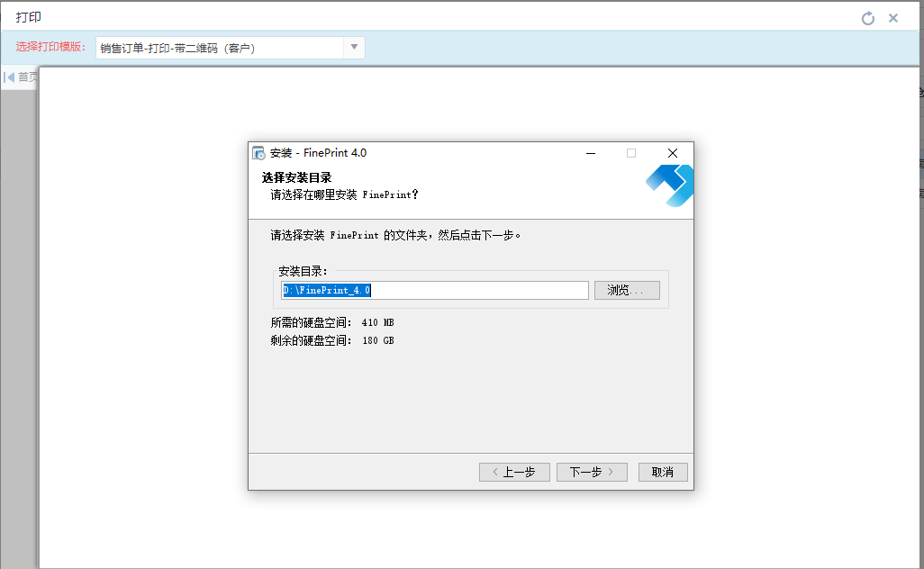Screen dimensions: 924x569
Task: Cancel the installation with 取消
Action: click(x=663, y=472)
